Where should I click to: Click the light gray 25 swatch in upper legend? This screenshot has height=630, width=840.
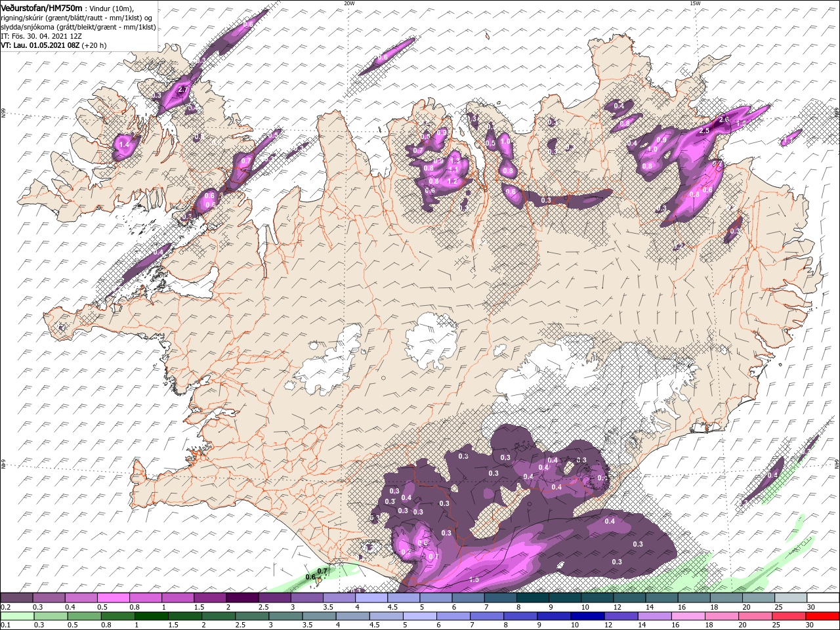791,598
